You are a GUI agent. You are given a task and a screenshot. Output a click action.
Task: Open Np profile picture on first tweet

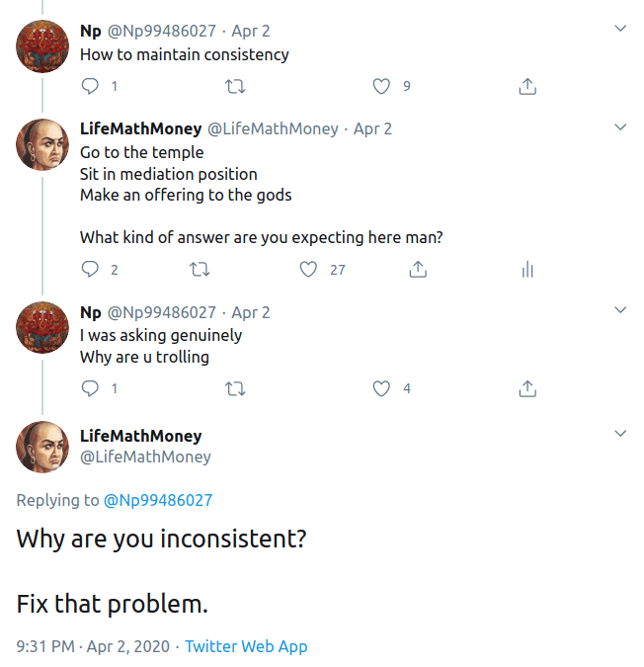point(41,44)
